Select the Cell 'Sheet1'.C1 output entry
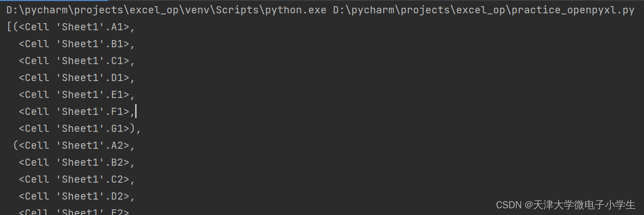This screenshot has height=215, width=644. (77, 61)
